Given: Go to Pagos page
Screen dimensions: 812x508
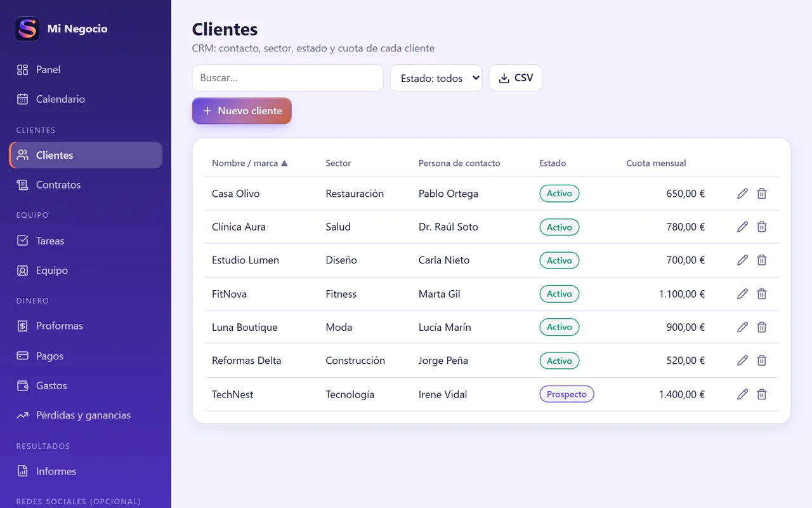Looking at the screenshot, I should point(86,356).
